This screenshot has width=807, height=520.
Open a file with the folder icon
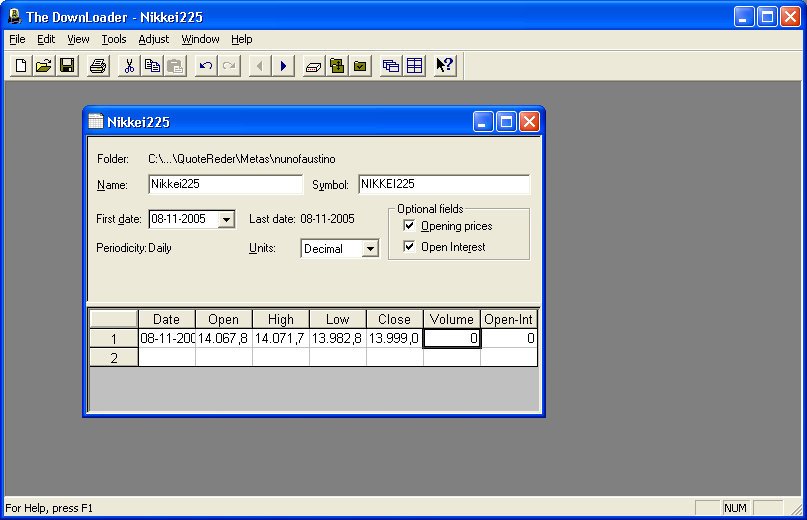click(x=44, y=66)
